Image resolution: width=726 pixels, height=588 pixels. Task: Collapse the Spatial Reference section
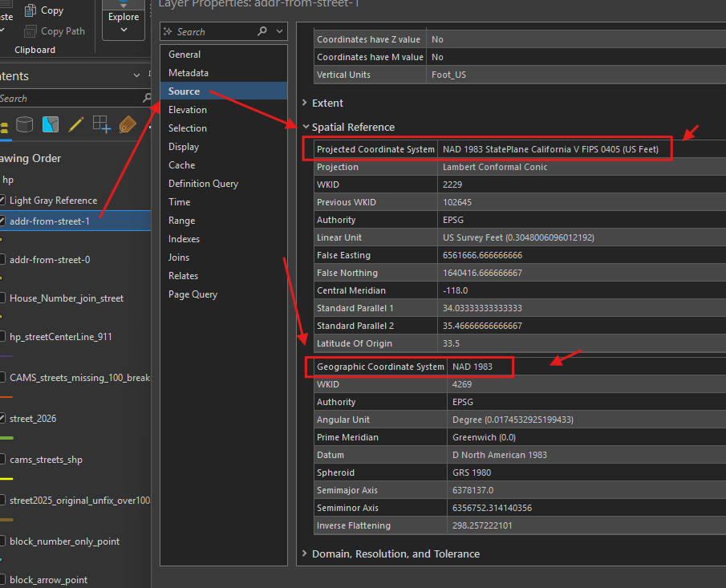click(306, 126)
